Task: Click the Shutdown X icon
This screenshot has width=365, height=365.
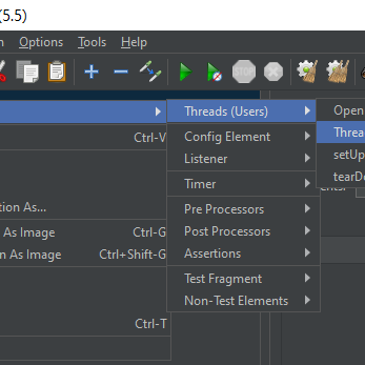Action: coord(273,72)
